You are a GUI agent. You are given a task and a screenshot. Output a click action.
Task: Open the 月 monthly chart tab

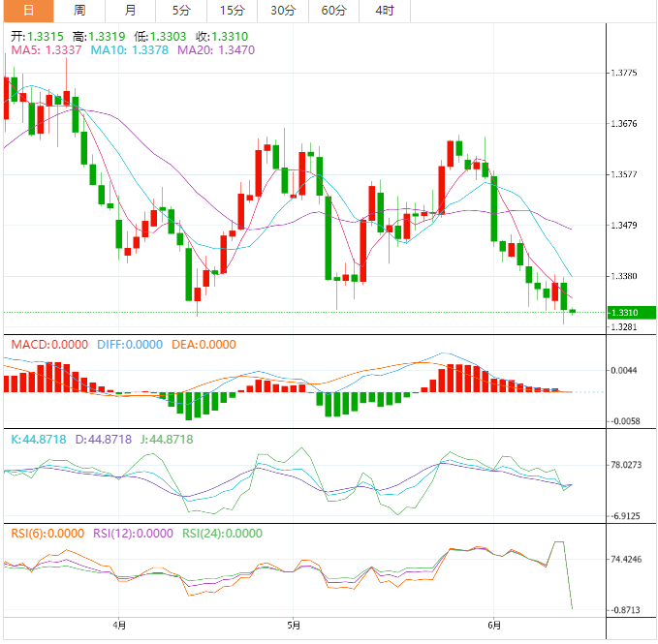[130, 11]
